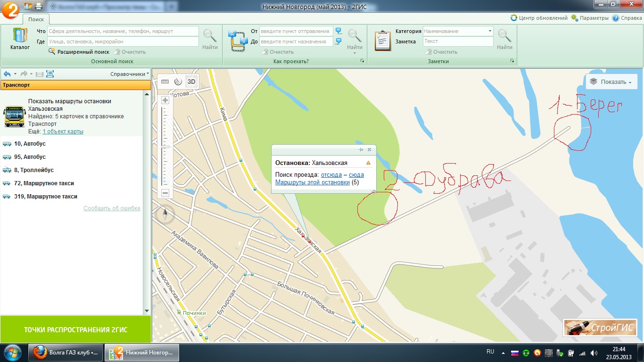This screenshot has height=362, width=644.
Task: Focus the От departure point field
Action: coord(296,31)
